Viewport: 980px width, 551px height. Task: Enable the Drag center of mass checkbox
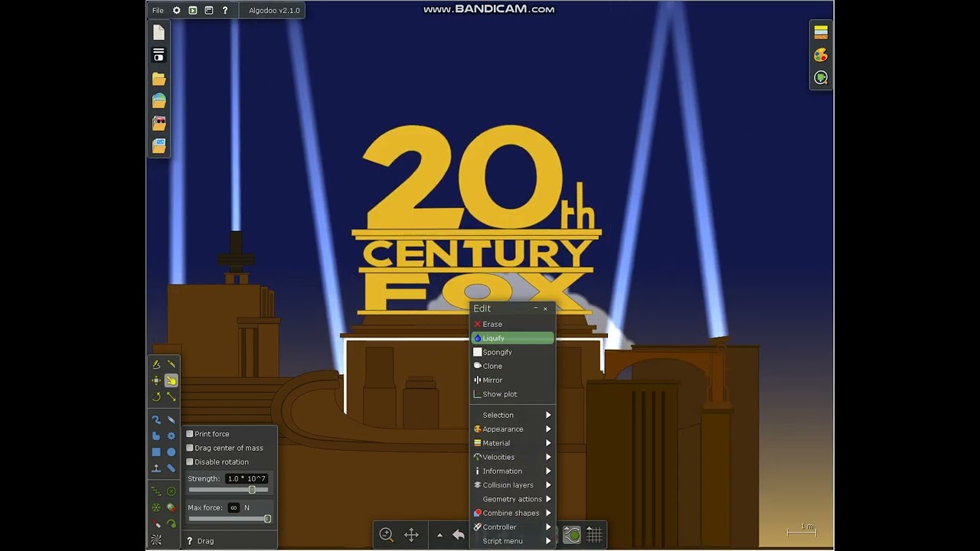[x=190, y=448]
